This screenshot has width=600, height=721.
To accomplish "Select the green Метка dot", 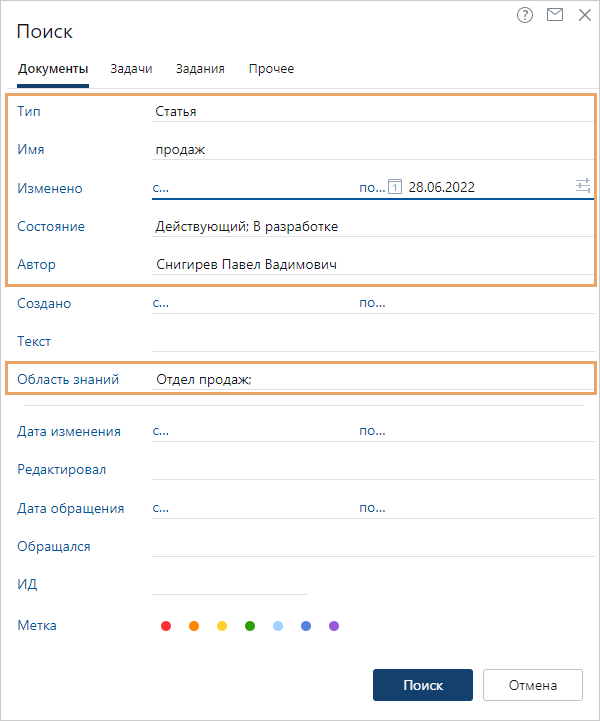I will pyautogui.click(x=250, y=626).
